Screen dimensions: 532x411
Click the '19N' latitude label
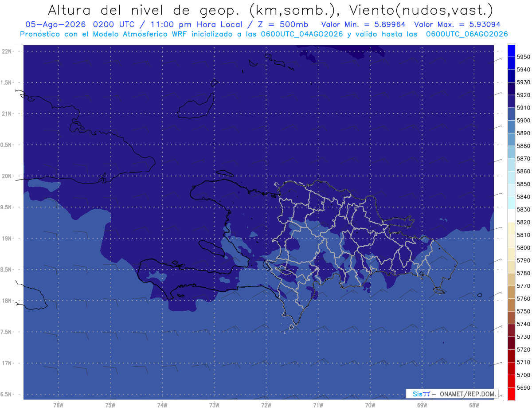click(7, 239)
